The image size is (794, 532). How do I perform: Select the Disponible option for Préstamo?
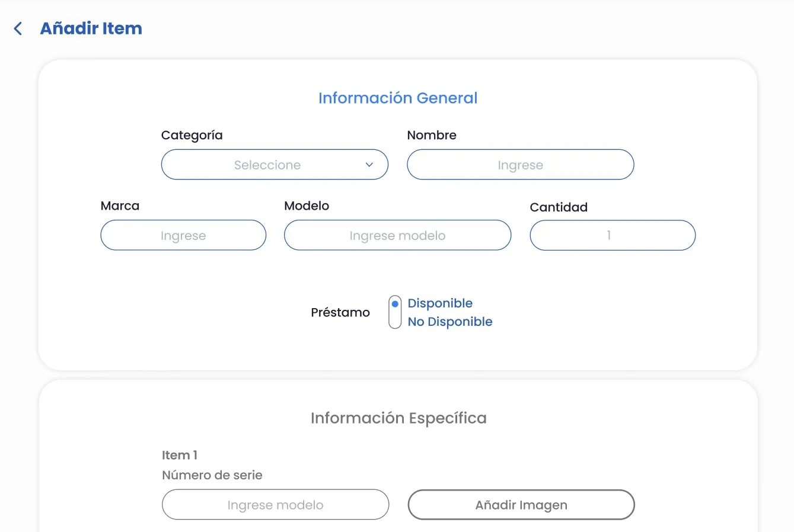tap(439, 303)
